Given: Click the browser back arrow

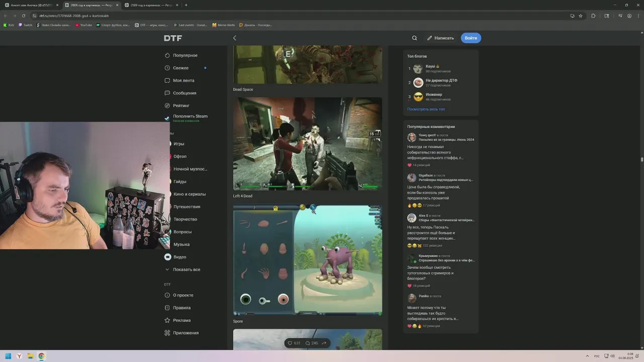Looking at the screenshot, I should [6, 16].
